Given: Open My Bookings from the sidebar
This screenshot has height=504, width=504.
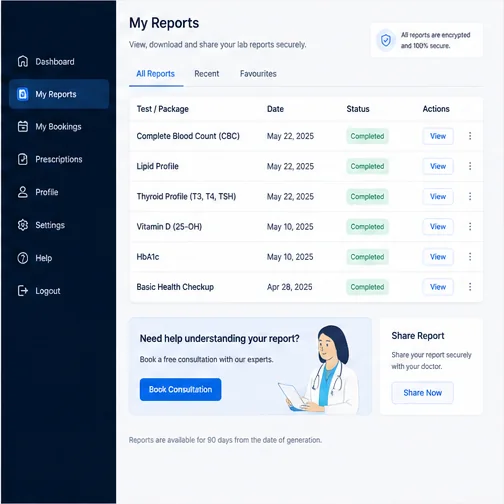Looking at the screenshot, I should coord(59,127).
